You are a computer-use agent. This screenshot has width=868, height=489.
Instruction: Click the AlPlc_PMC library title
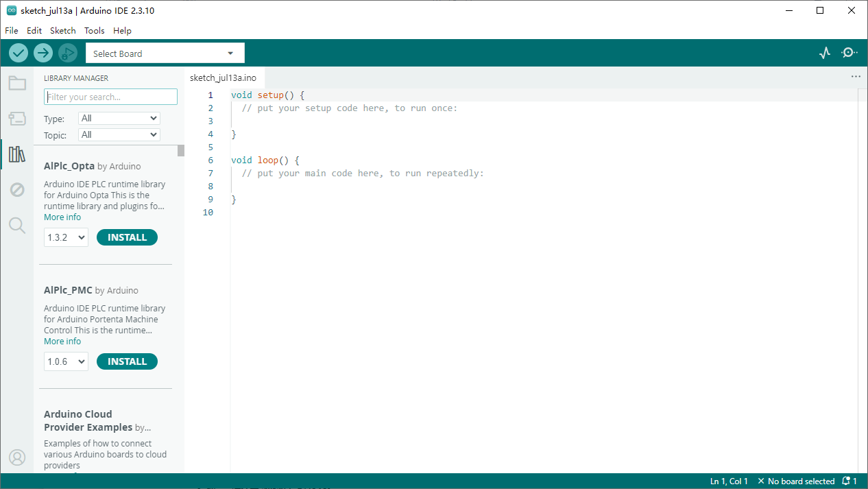pyautogui.click(x=68, y=290)
